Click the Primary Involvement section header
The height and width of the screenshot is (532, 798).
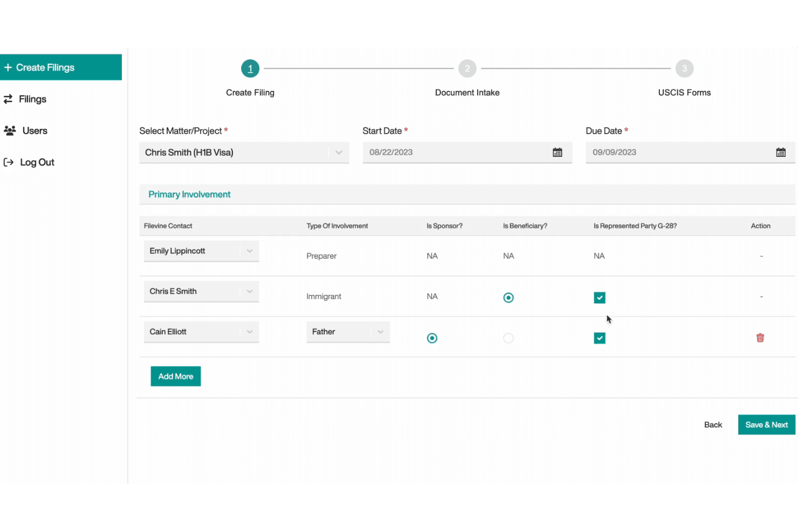467,195
